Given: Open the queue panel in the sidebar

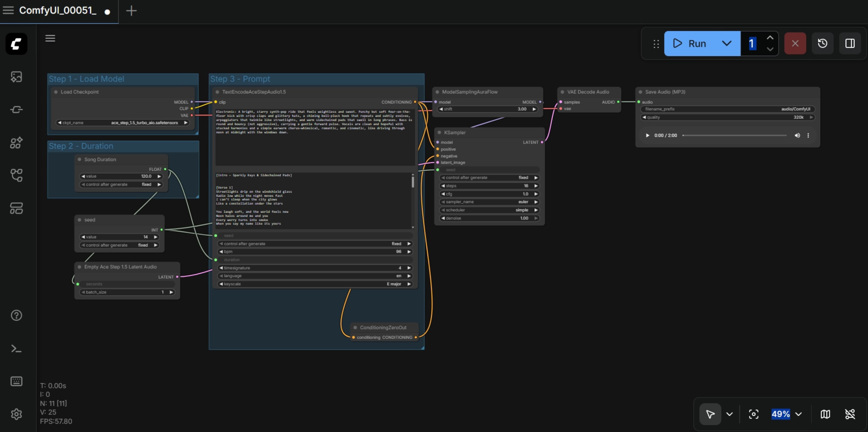Looking at the screenshot, I should pos(16,109).
